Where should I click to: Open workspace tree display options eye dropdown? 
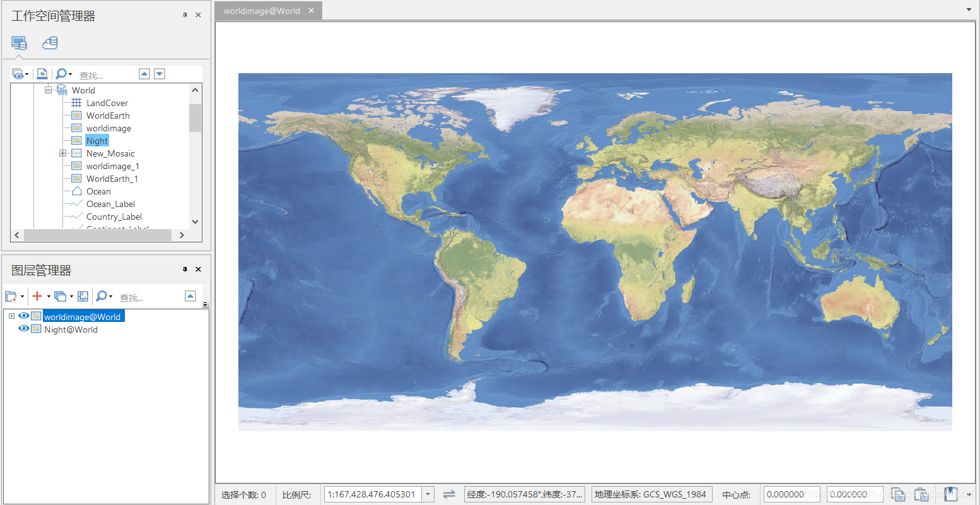20,74
